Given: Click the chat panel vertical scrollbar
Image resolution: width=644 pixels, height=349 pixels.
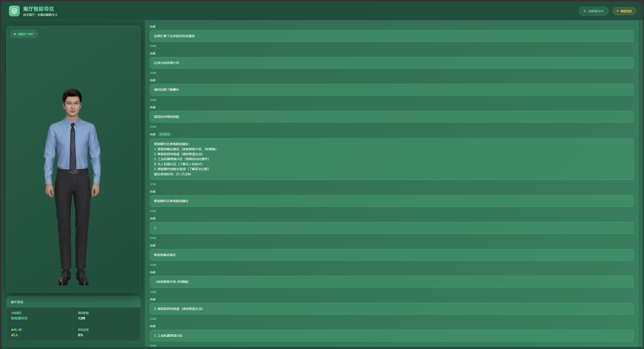Looking at the screenshot, I should click(x=639, y=184).
